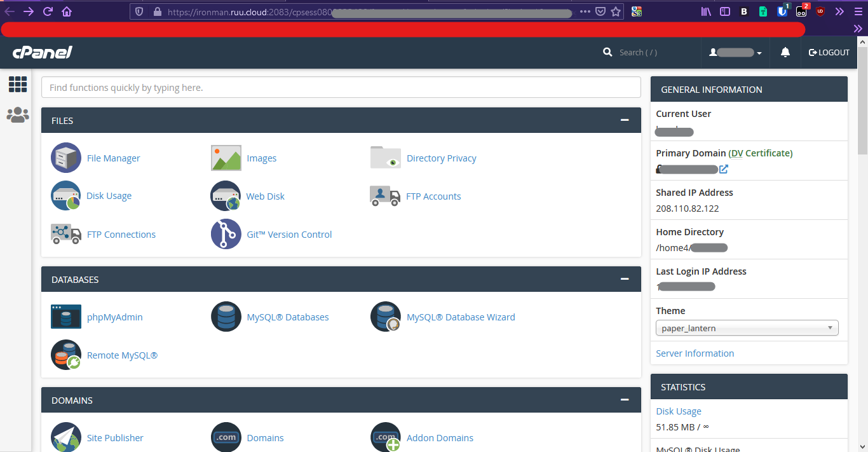Launch phpMyAdmin
Viewport: 868px width, 452px height.
(x=114, y=317)
